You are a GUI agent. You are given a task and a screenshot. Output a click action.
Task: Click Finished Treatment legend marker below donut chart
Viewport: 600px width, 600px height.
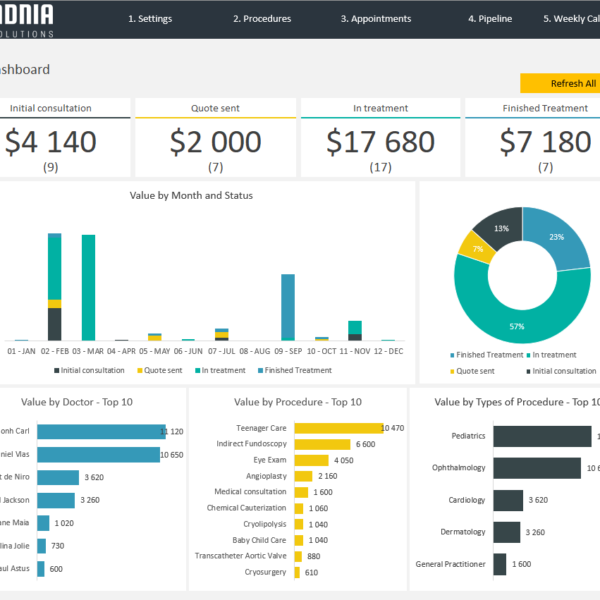(453, 355)
